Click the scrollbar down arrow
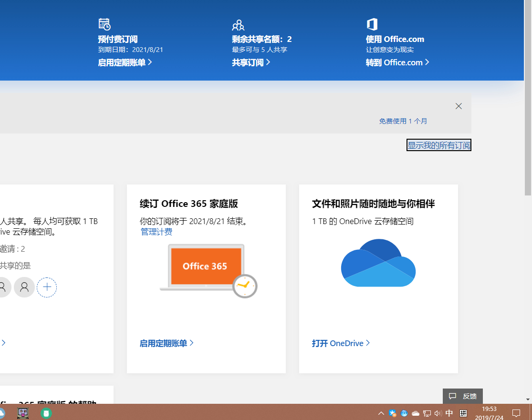 pos(528,400)
